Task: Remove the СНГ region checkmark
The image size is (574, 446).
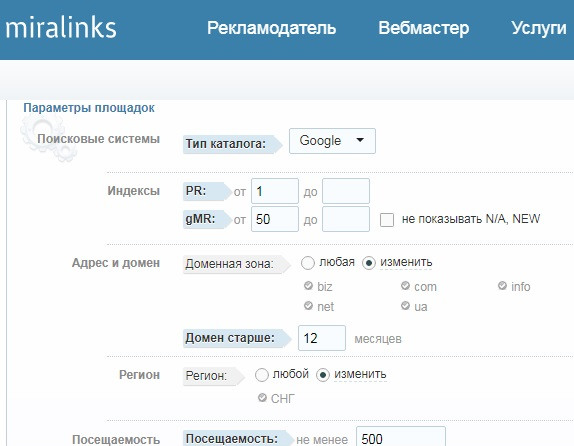Action: pos(262,397)
